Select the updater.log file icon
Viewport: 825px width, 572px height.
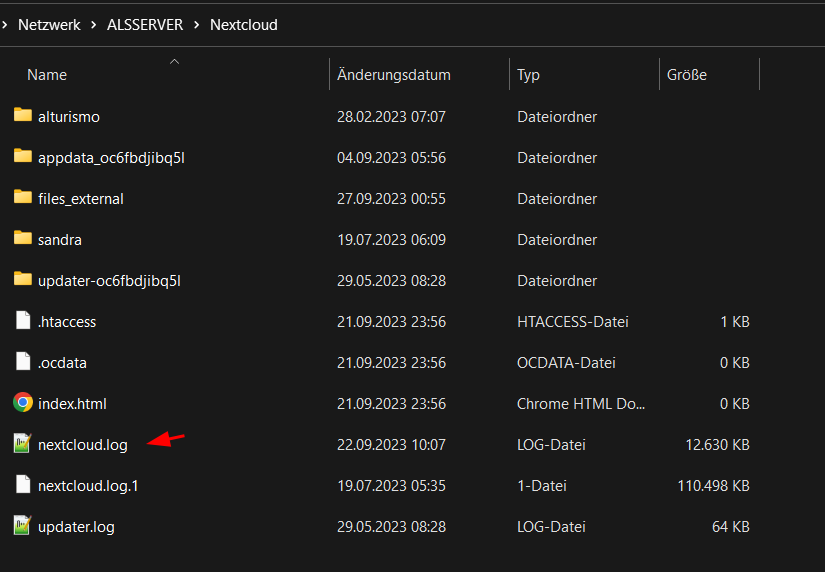coord(22,526)
